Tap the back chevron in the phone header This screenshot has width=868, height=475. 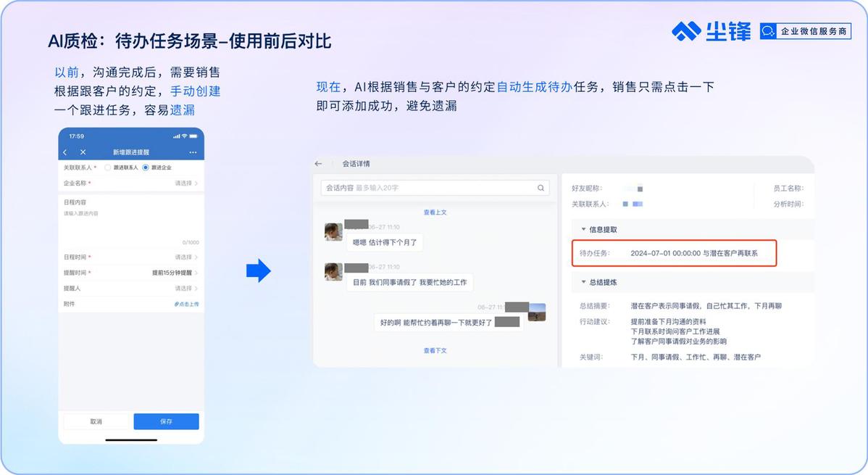coord(64,152)
